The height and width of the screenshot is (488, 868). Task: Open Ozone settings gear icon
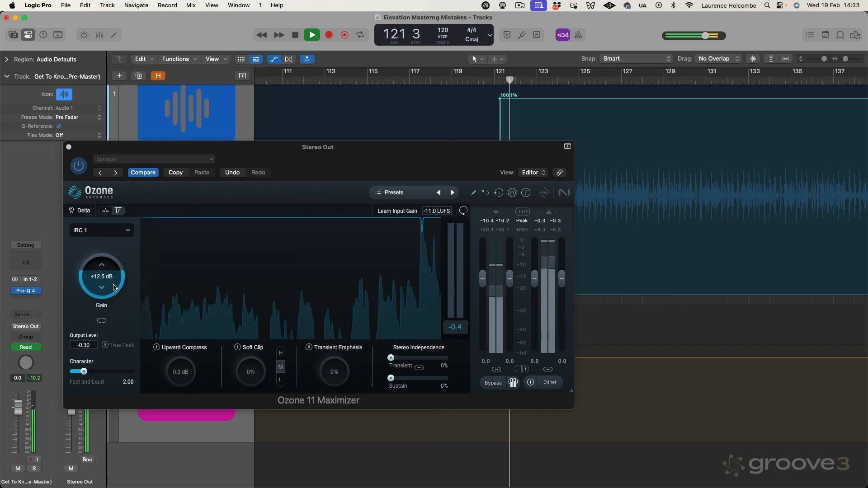(x=512, y=192)
